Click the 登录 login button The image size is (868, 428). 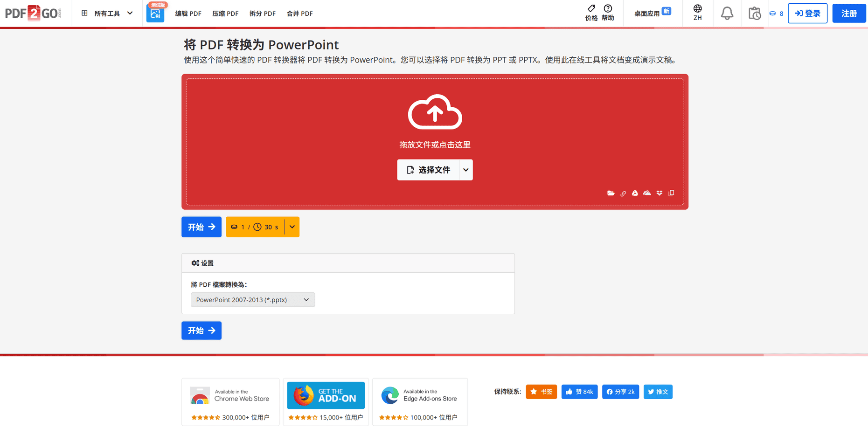[x=807, y=14]
